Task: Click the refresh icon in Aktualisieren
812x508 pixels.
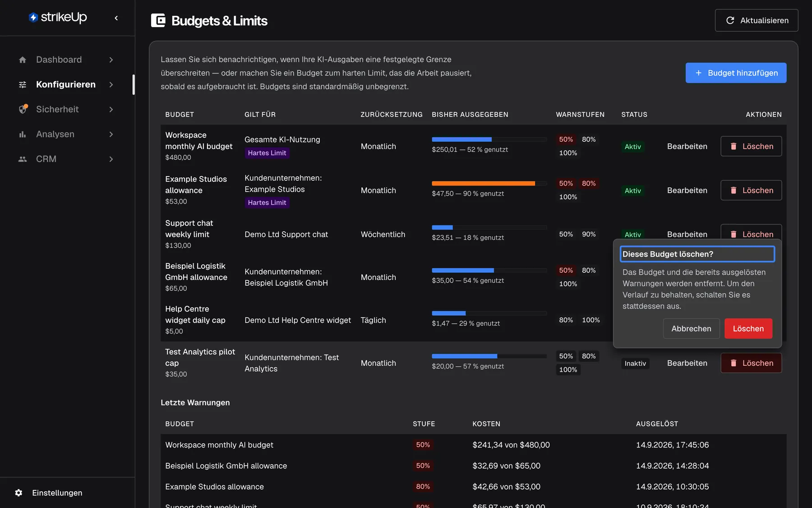Action: (730, 20)
